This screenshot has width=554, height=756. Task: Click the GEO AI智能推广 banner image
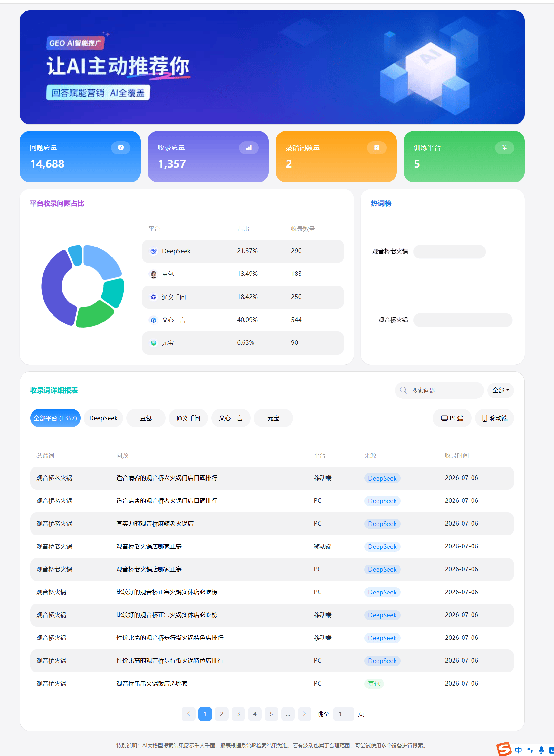click(272, 67)
